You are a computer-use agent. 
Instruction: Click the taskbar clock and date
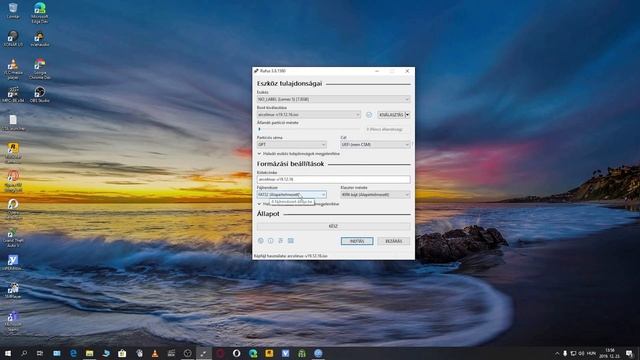coord(609,353)
